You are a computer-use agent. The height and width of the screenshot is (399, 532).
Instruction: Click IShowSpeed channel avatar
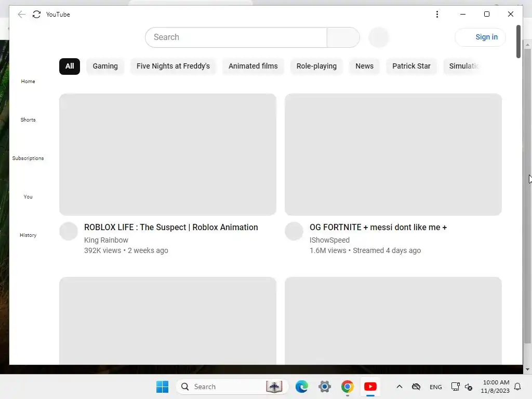294,231
